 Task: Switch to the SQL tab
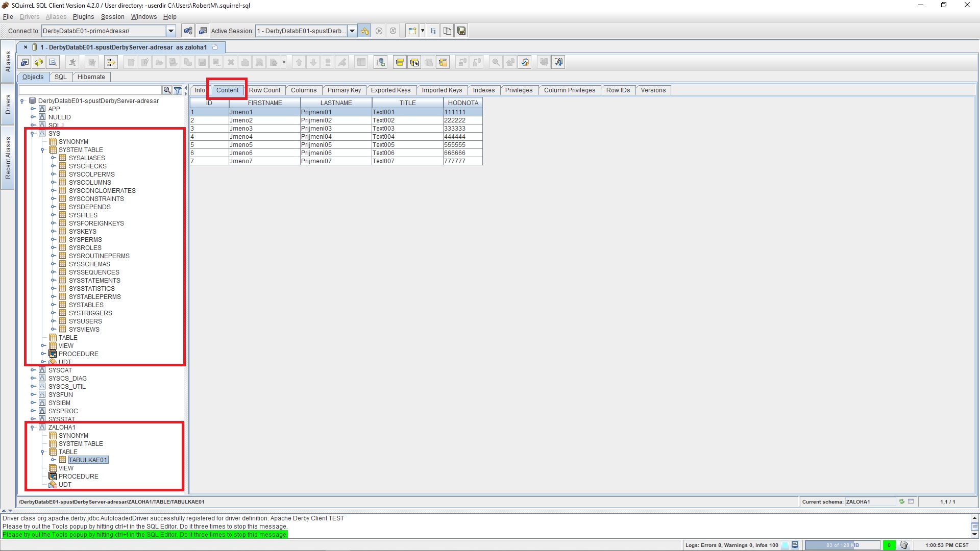[x=60, y=77]
